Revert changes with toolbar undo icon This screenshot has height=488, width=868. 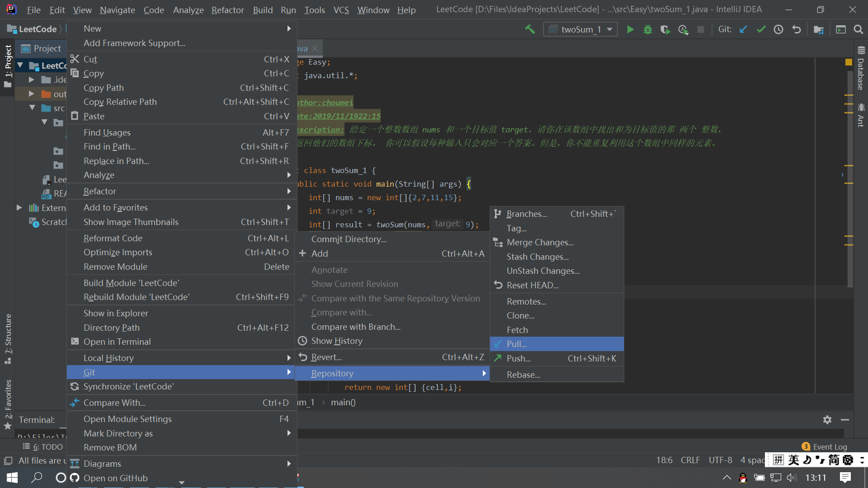[797, 29]
